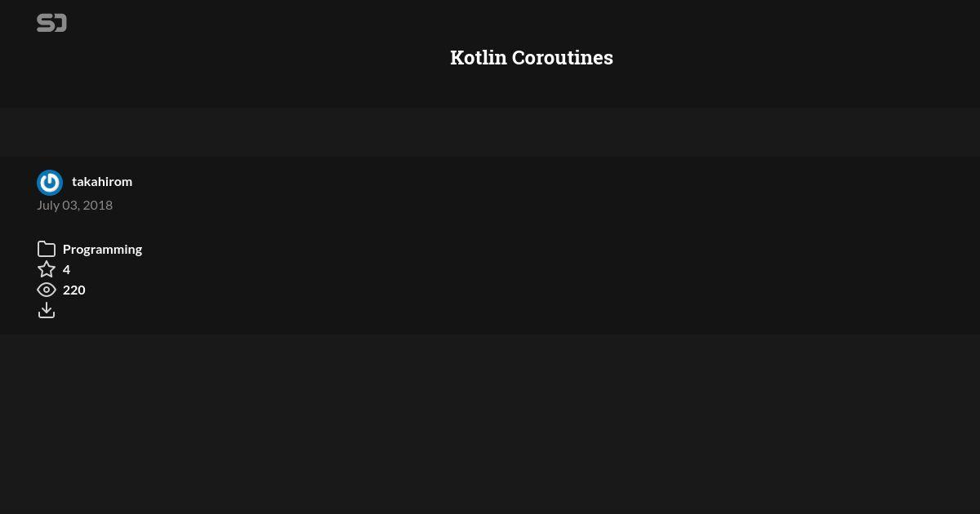
Task: Click the star count number 4
Action: pyautogui.click(x=66, y=269)
